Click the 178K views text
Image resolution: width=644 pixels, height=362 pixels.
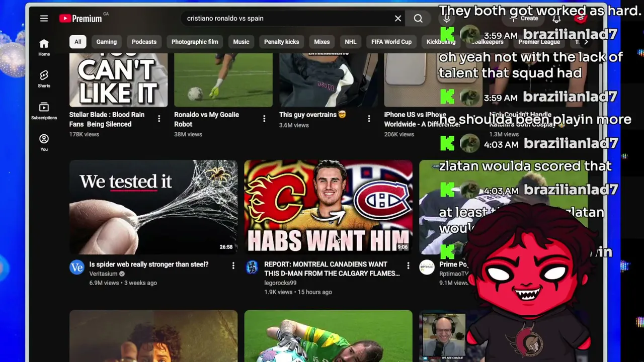(84, 134)
